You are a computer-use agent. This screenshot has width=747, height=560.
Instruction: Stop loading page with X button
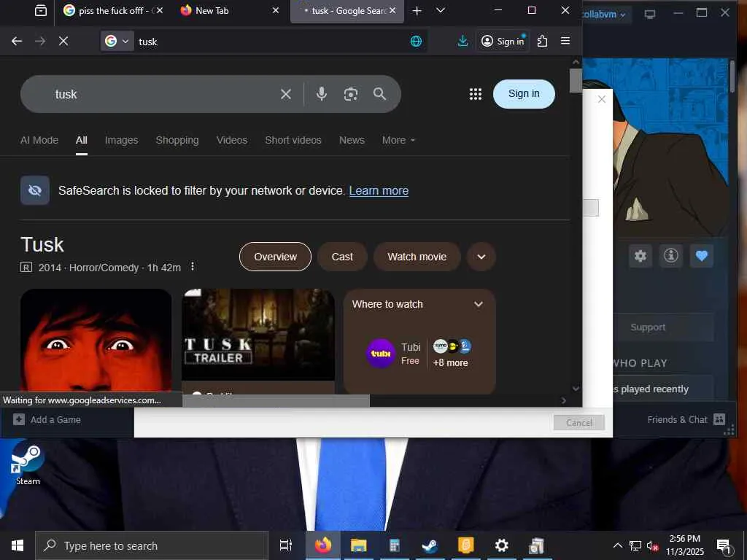63,42
